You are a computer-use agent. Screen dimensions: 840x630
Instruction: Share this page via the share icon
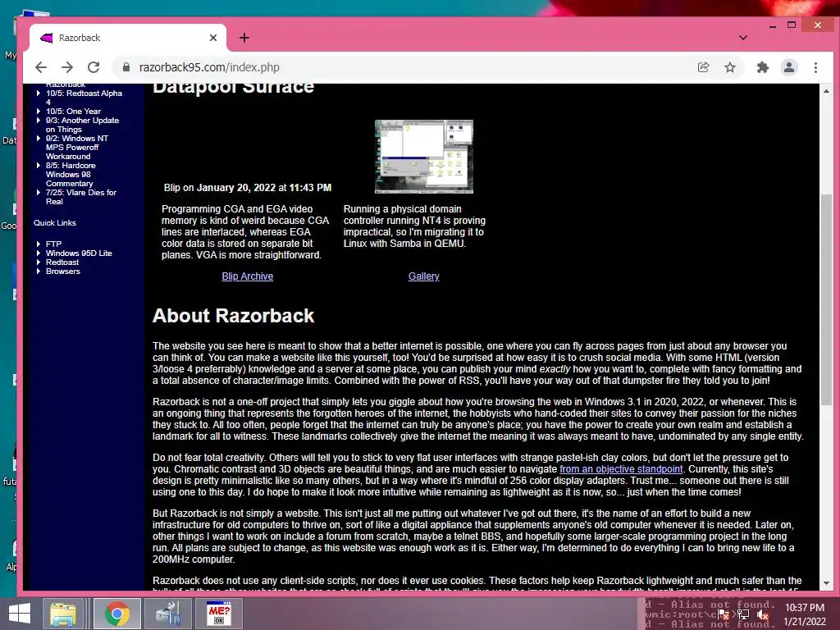click(x=703, y=67)
